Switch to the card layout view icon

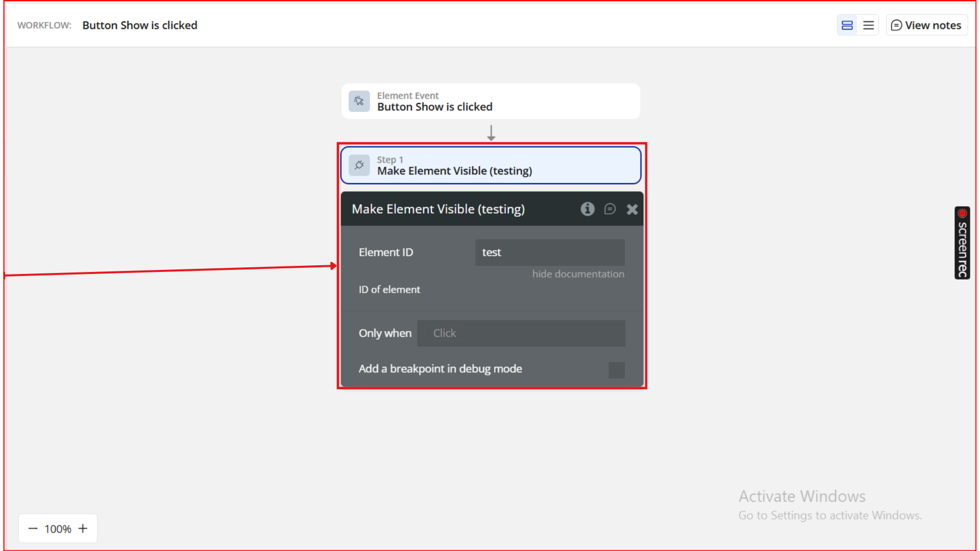[x=847, y=26]
